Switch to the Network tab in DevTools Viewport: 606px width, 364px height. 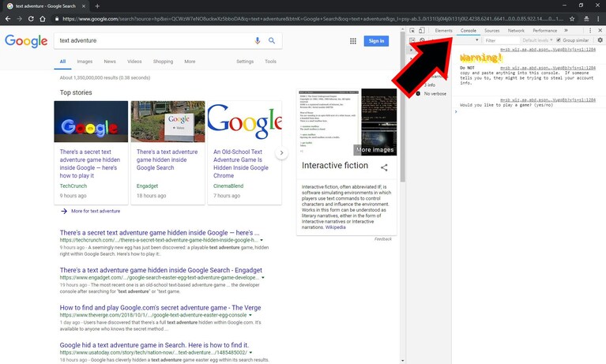pyautogui.click(x=516, y=31)
